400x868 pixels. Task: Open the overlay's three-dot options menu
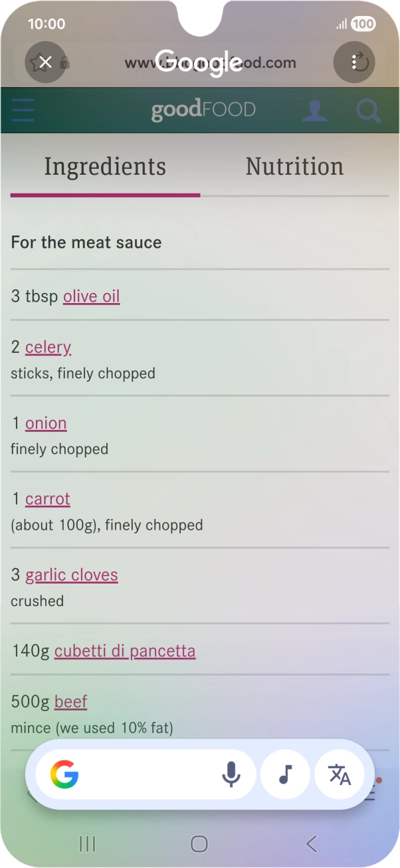pos(354,62)
